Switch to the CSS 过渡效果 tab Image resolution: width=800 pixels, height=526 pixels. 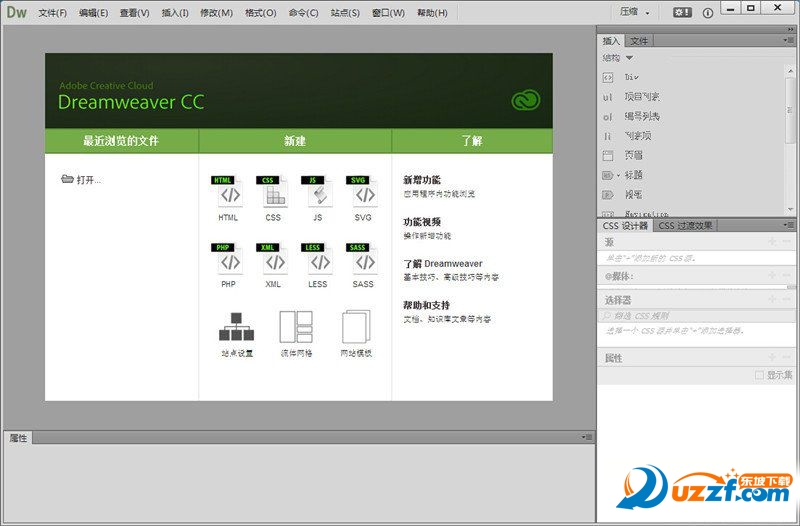[x=685, y=226]
